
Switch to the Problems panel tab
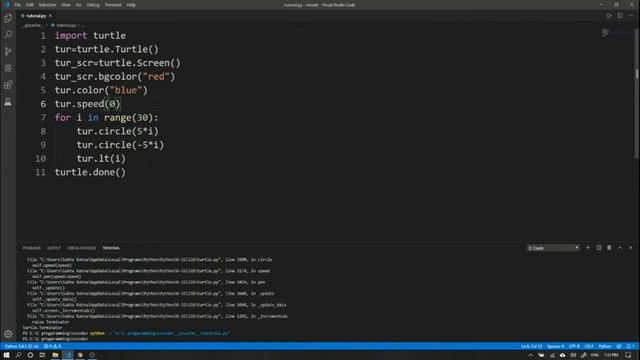click(31, 248)
